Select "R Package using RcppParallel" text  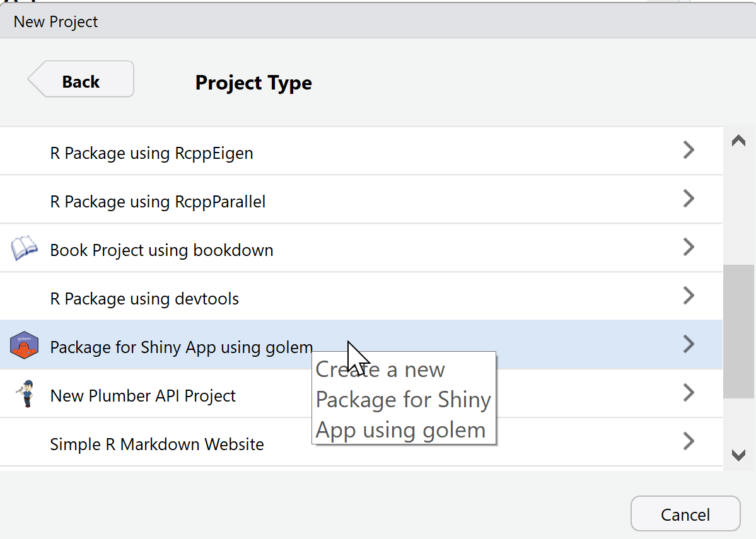[x=158, y=202]
